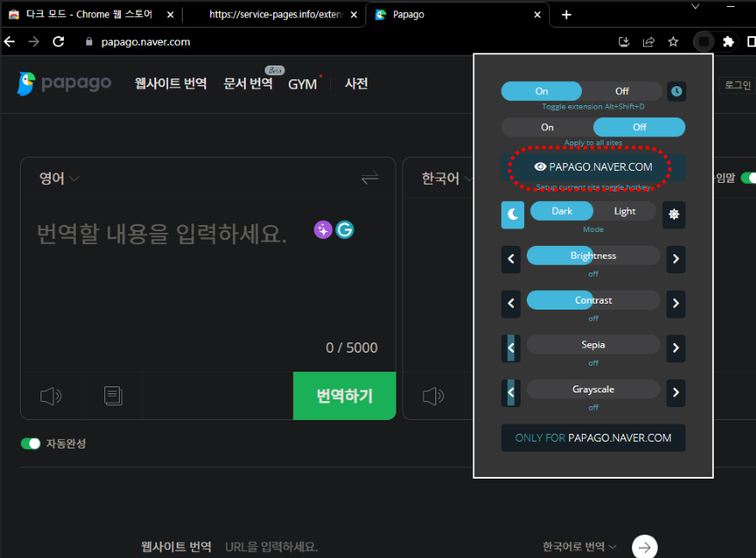This screenshot has width=756, height=558.
Task: Click the papago logo
Action: pos(64,84)
